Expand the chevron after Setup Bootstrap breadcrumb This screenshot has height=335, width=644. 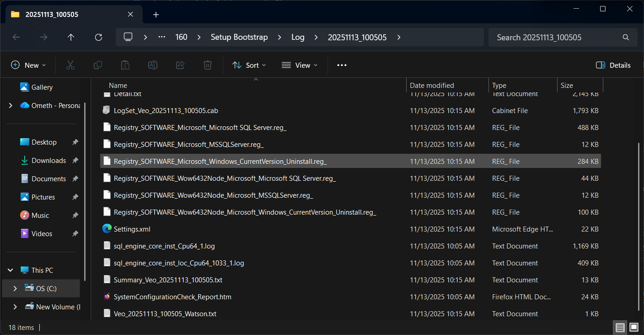click(x=279, y=37)
